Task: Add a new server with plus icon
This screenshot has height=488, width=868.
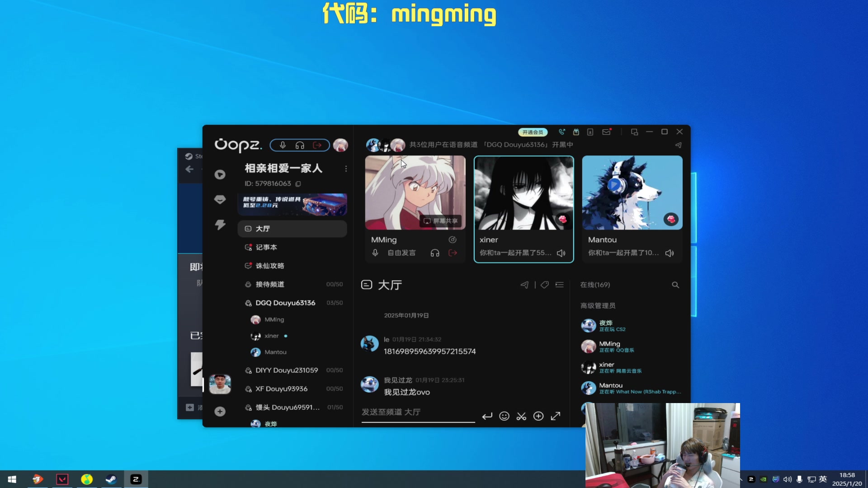Action: [220, 411]
